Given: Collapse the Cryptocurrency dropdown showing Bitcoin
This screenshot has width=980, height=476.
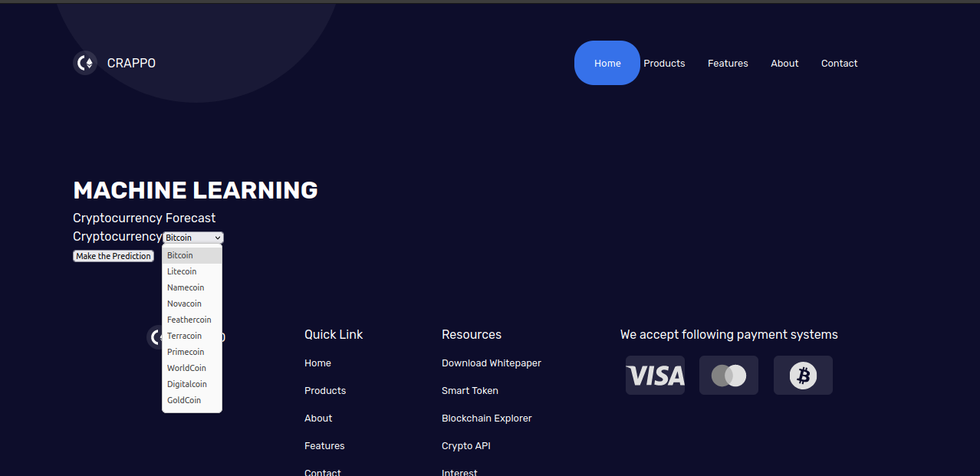Looking at the screenshot, I should tap(193, 238).
